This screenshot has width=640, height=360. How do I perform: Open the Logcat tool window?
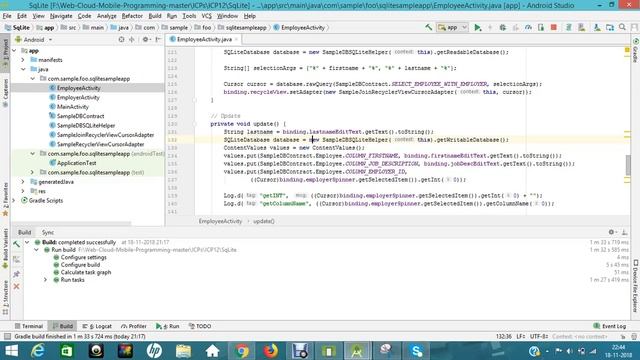97,326
